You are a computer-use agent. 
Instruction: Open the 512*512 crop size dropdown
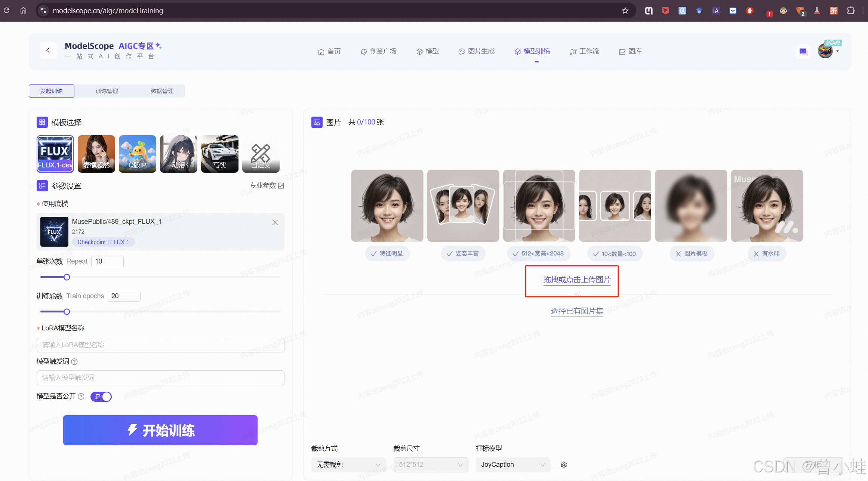point(431,465)
